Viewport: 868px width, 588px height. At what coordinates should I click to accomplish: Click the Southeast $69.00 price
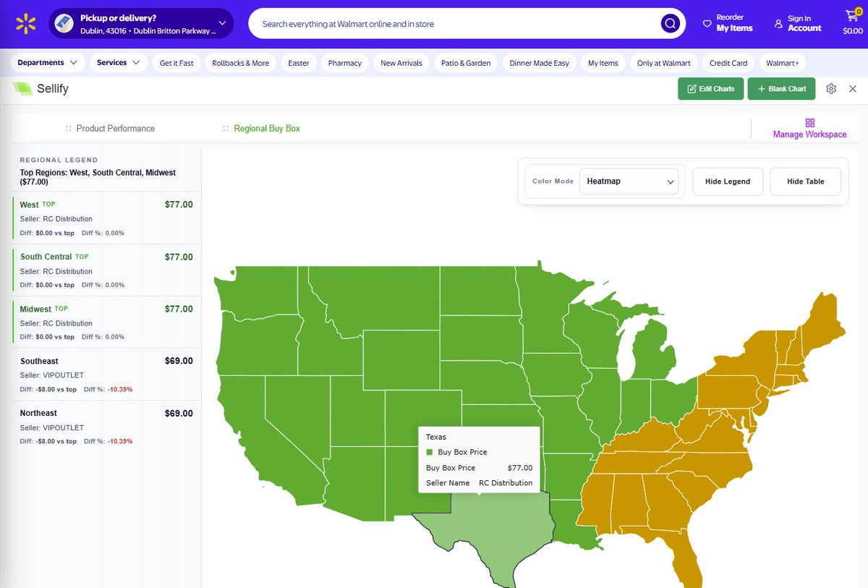[179, 361]
